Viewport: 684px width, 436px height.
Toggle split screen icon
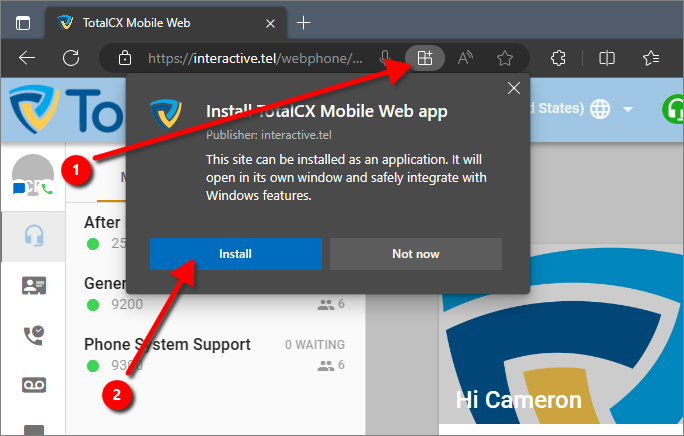coord(607,58)
